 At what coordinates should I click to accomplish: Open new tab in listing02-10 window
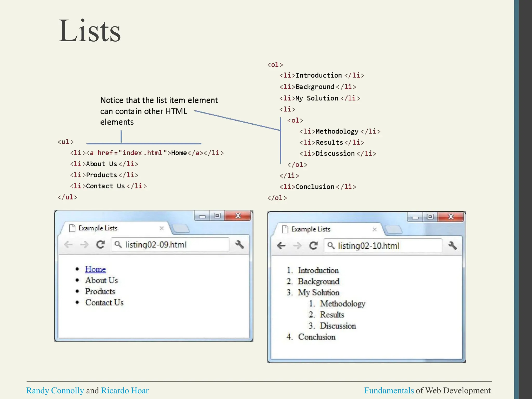(x=394, y=230)
